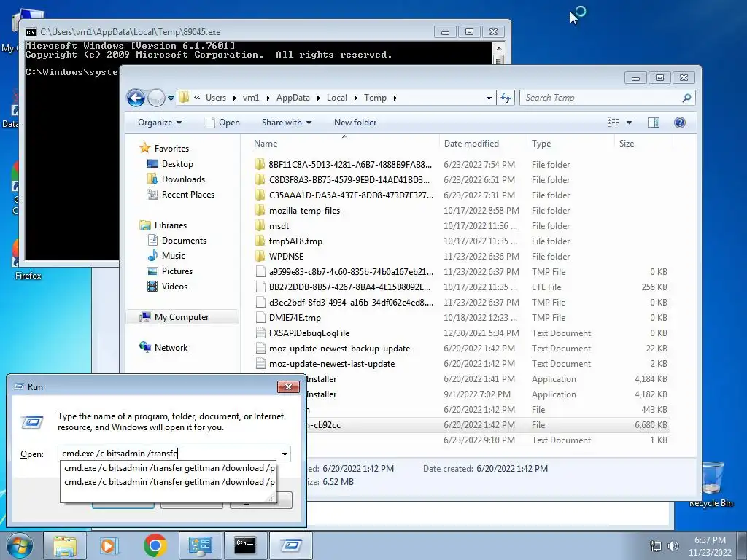Click AppData in the address breadcrumb

click(293, 98)
